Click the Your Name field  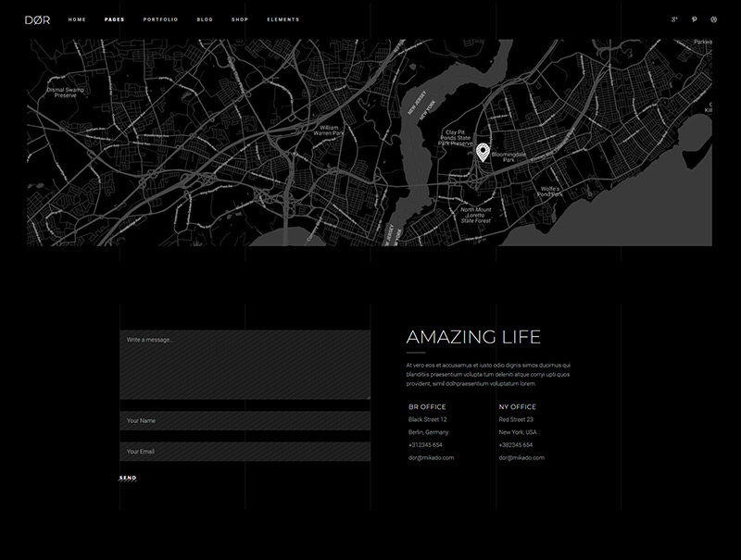(x=245, y=421)
